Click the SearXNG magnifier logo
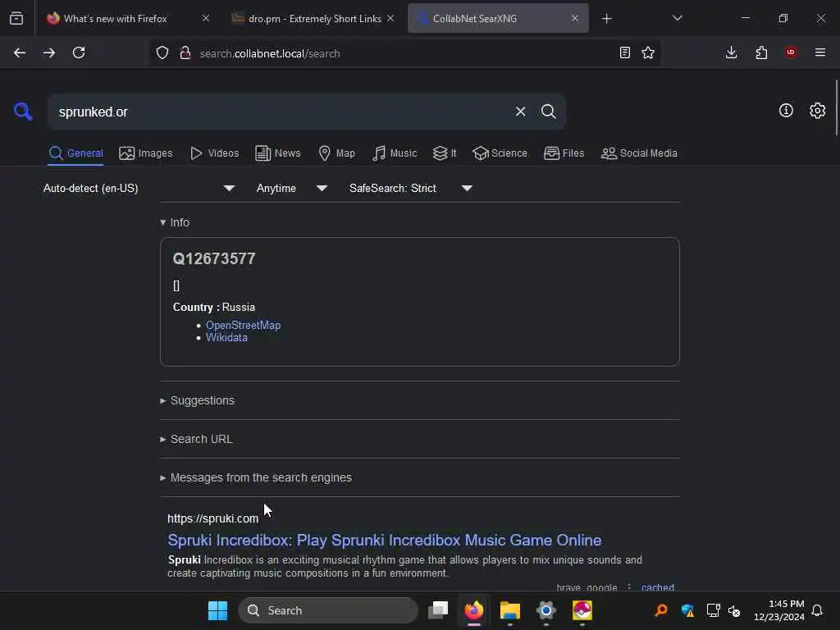The image size is (840, 630). 22,112
